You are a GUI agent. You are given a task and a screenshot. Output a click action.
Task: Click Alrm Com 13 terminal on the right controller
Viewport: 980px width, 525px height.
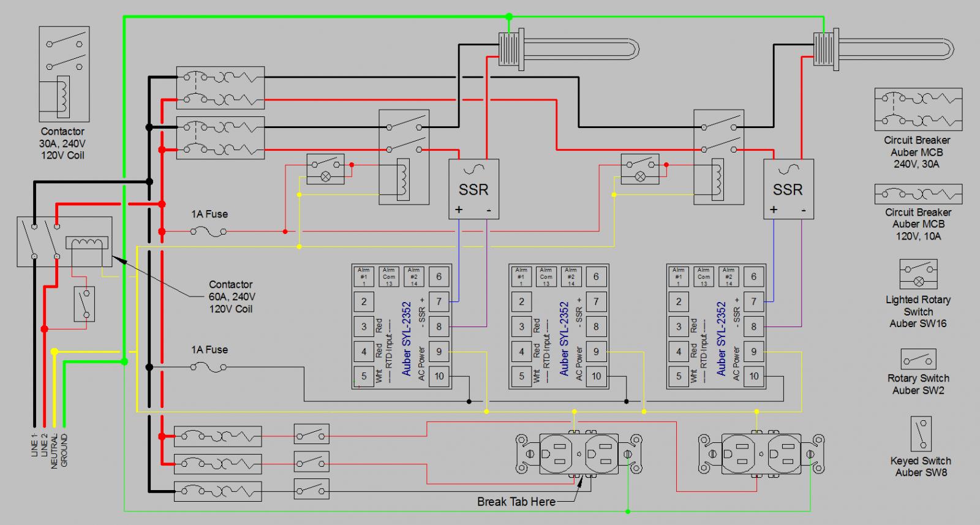[703, 276]
